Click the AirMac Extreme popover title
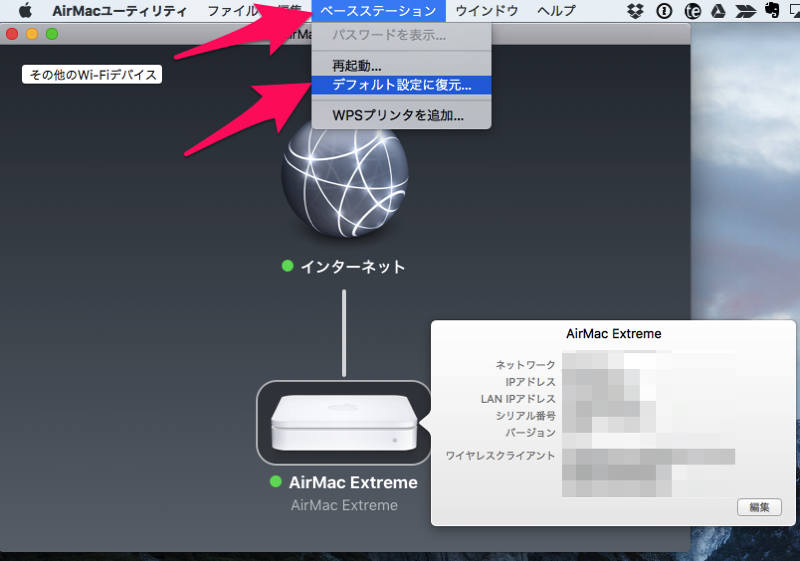The width and height of the screenshot is (800, 561). [613, 334]
